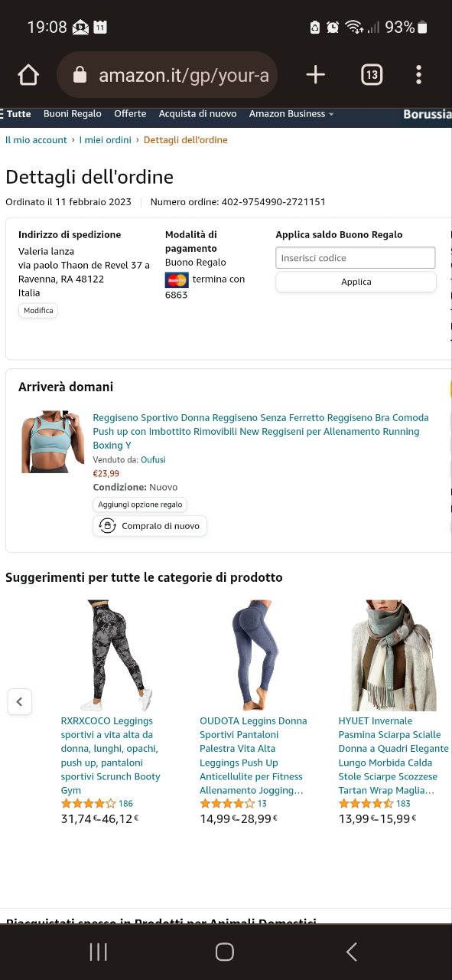Open a new tab with plus icon
The height and width of the screenshot is (980, 452).
click(315, 74)
